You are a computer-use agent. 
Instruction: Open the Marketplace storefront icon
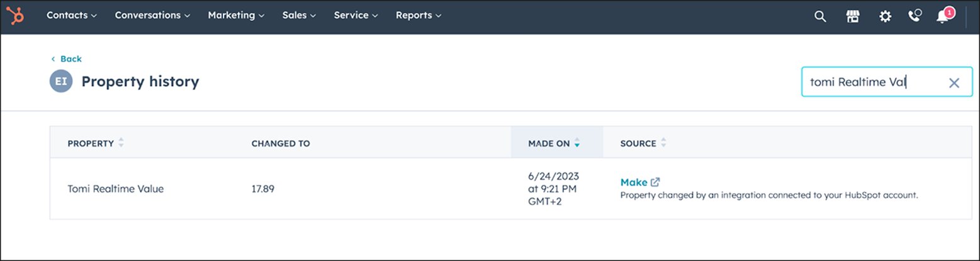point(853,16)
